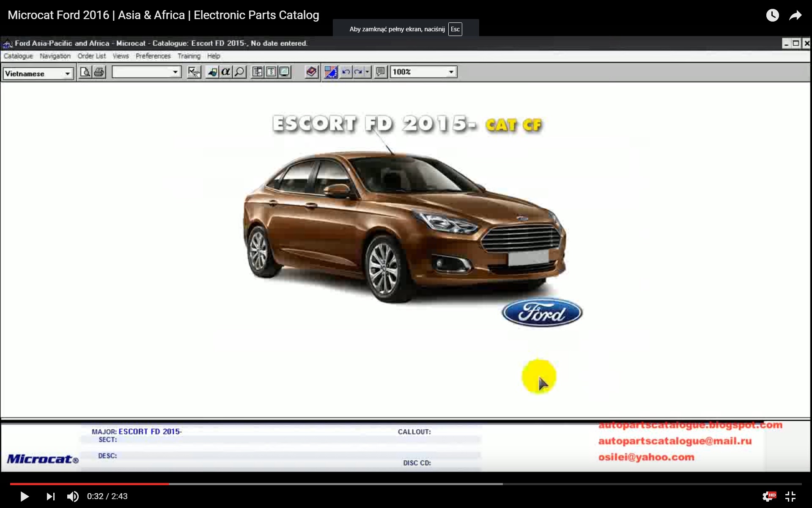Exit full screen mode
This screenshot has width=812, height=508.
pos(790,496)
